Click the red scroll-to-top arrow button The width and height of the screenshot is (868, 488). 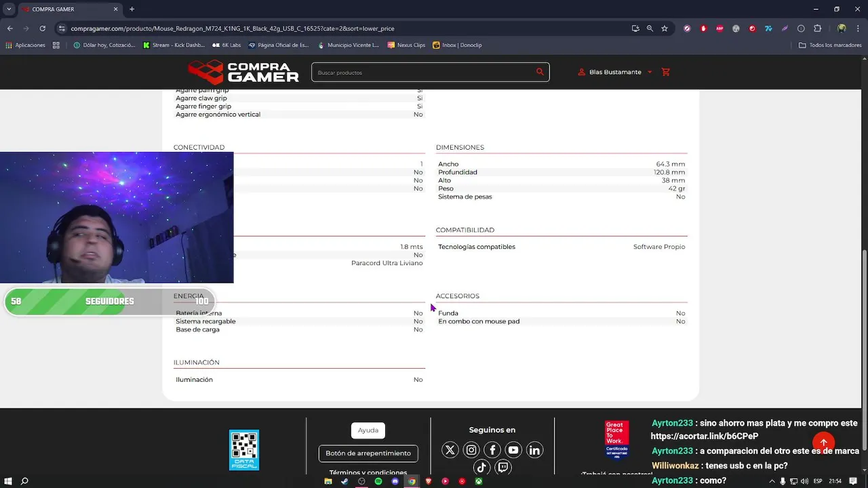click(x=823, y=443)
